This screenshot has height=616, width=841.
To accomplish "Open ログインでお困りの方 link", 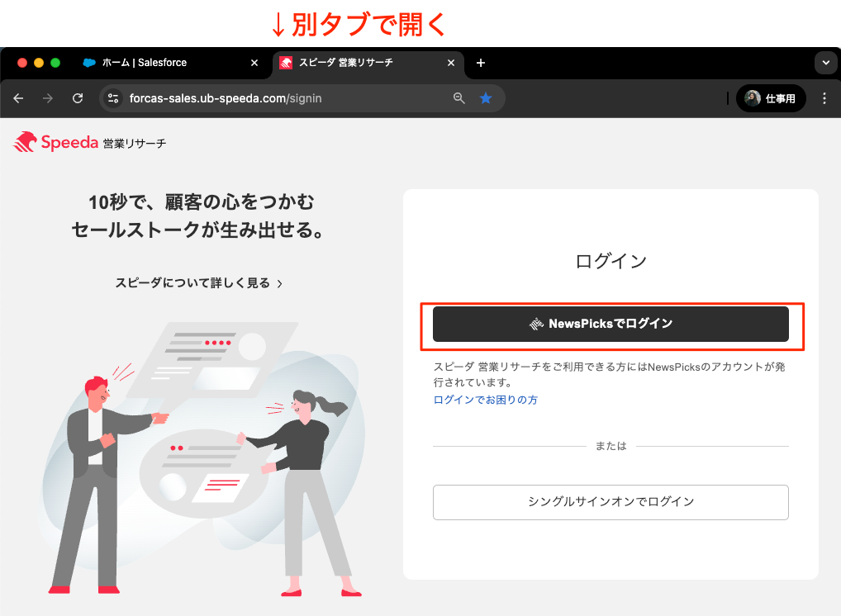I will [x=485, y=400].
